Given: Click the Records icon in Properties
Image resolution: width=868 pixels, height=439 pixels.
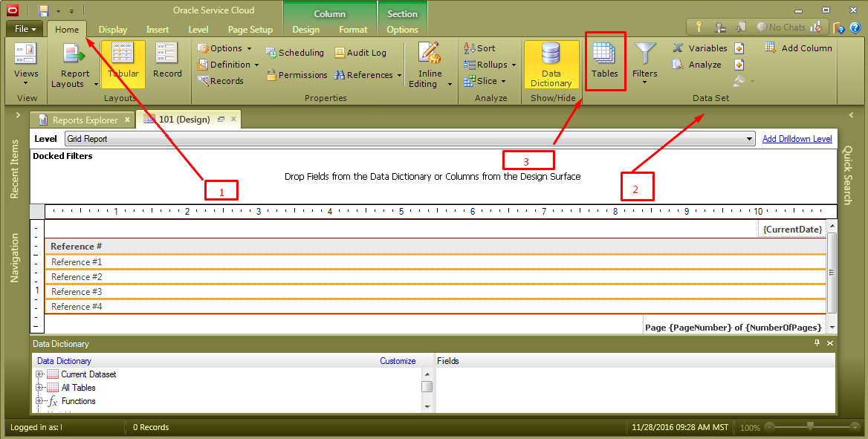Looking at the screenshot, I should (203, 81).
